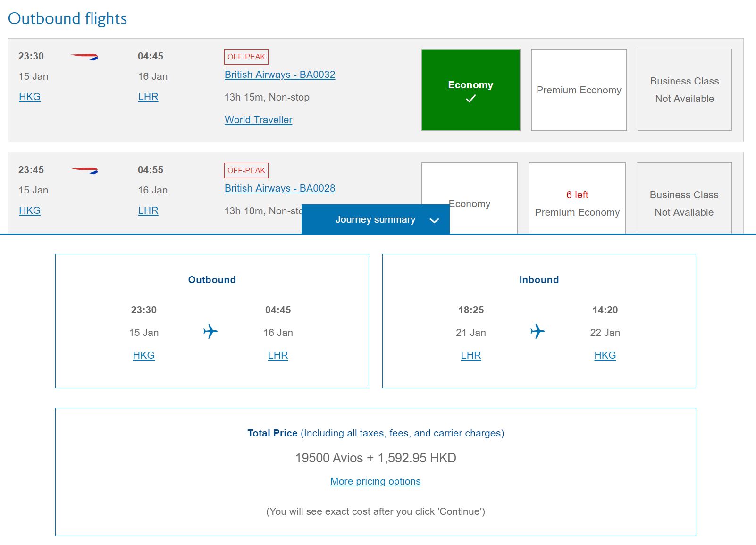Screen dimensions: 756x545
Task: Open the British Airways - BA0032 flight link
Action: [280, 75]
